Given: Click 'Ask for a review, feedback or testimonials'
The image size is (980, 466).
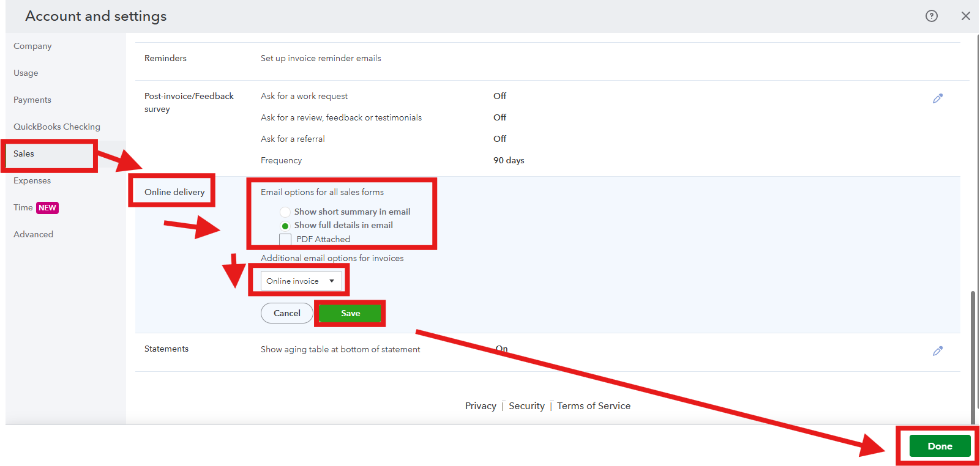Looking at the screenshot, I should tap(341, 117).
